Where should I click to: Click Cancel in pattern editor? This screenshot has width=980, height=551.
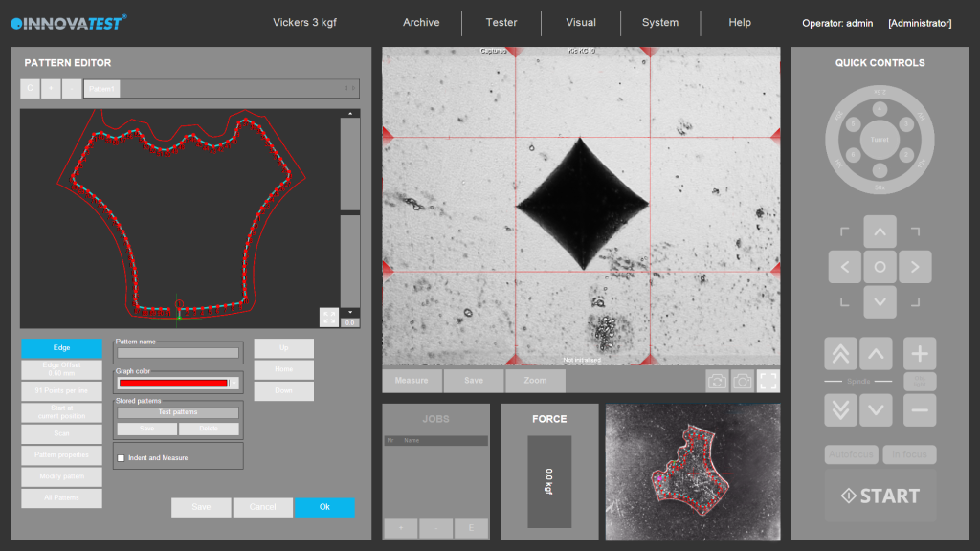(x=262, y=507)
